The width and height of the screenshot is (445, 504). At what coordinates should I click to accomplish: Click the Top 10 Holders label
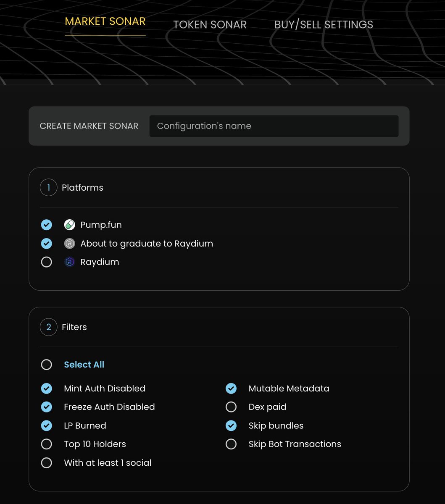(95, 444)
